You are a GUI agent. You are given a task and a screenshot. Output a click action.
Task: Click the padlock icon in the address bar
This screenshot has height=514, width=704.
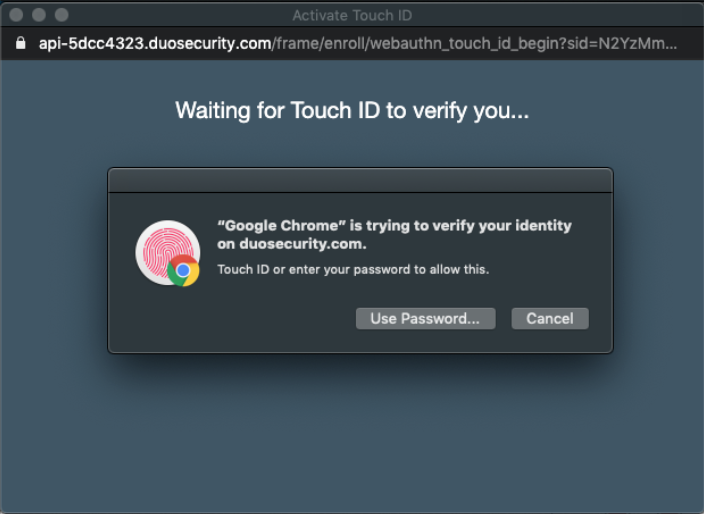[x=20, y=44]
